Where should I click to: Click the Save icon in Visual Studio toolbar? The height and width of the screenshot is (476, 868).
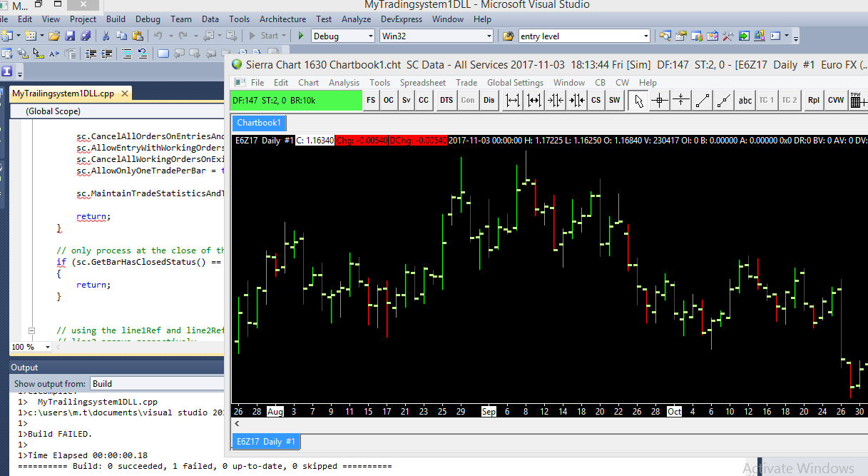[x=70, y=36]
